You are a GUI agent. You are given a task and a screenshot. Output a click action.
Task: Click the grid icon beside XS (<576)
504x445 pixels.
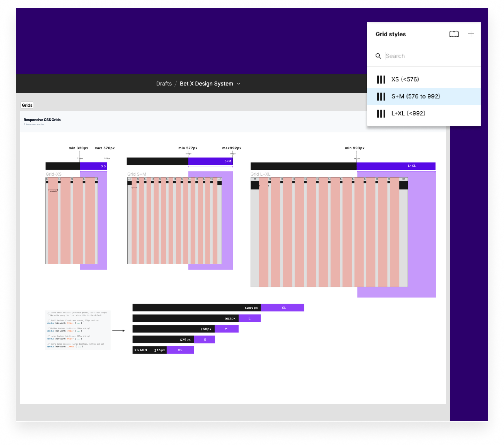[x=381, y=80]
